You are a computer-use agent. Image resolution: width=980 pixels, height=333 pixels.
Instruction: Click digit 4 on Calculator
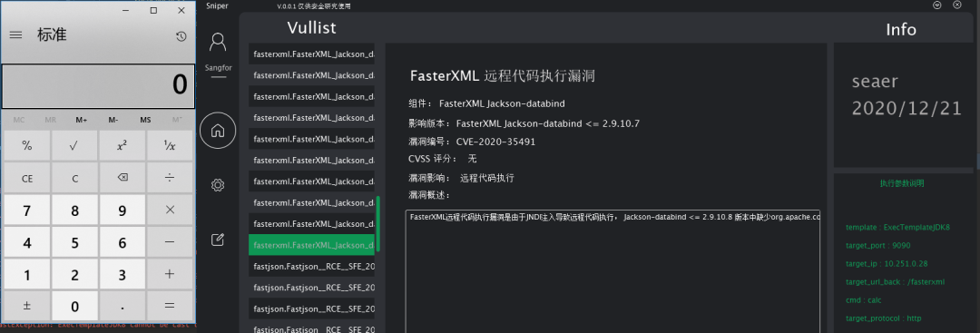pos(27,242)
